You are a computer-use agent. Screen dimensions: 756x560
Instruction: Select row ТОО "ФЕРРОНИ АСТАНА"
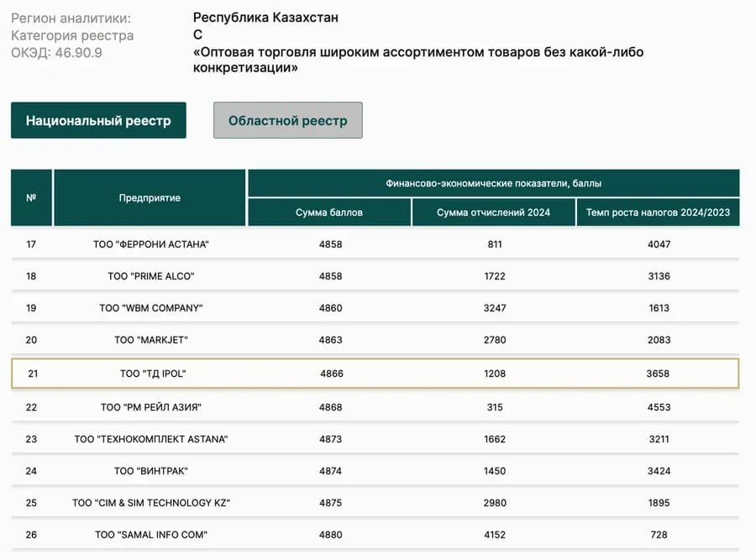click(x=375, y=244)
